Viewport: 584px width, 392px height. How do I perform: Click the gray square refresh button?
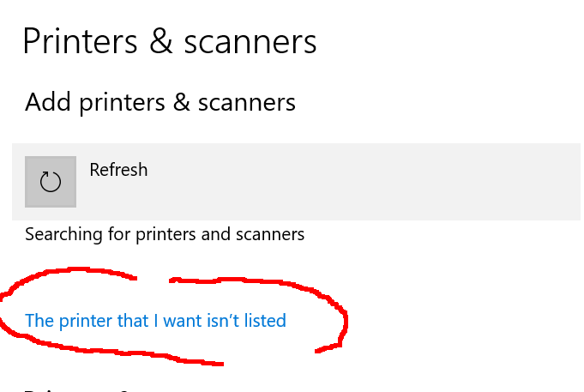tap(51, 182)
